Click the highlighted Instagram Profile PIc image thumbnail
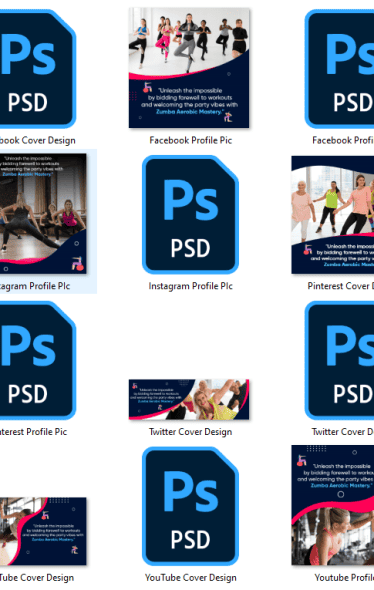The image size is (374, 590). 43,213
